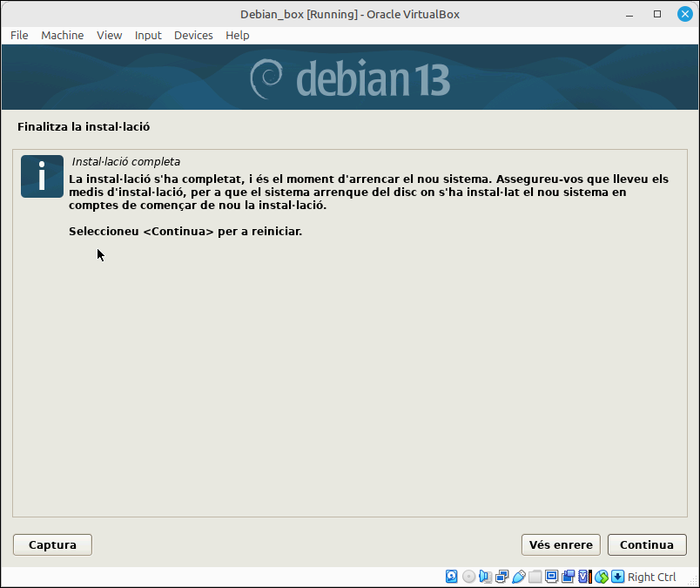The height and width of the screenshot is (588, 700).
Task: Open the USB devices status icon
Action: pyautogui.click(x=518, y=577)
